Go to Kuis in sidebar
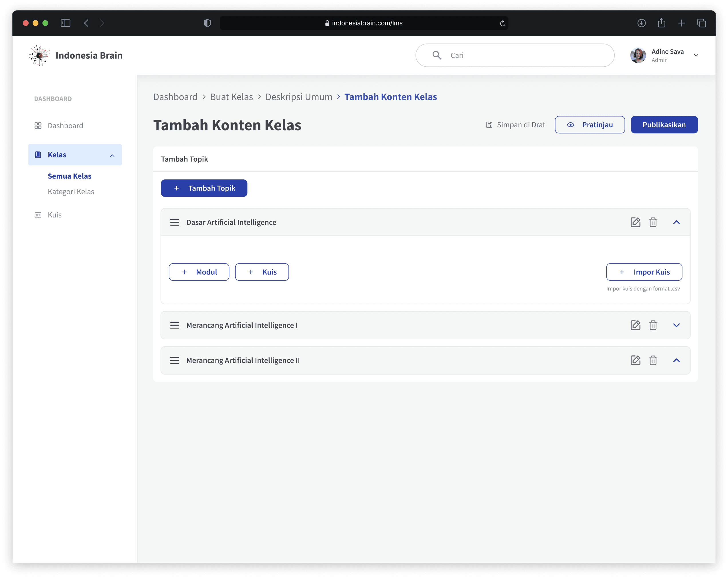Screen dimensions: 728x578 [54, 215]
